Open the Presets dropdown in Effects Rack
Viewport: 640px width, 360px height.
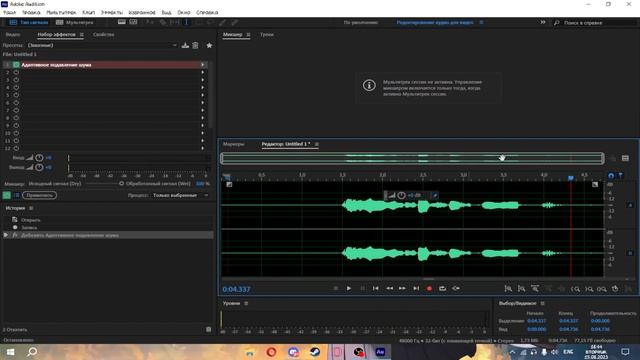point(102,45)
